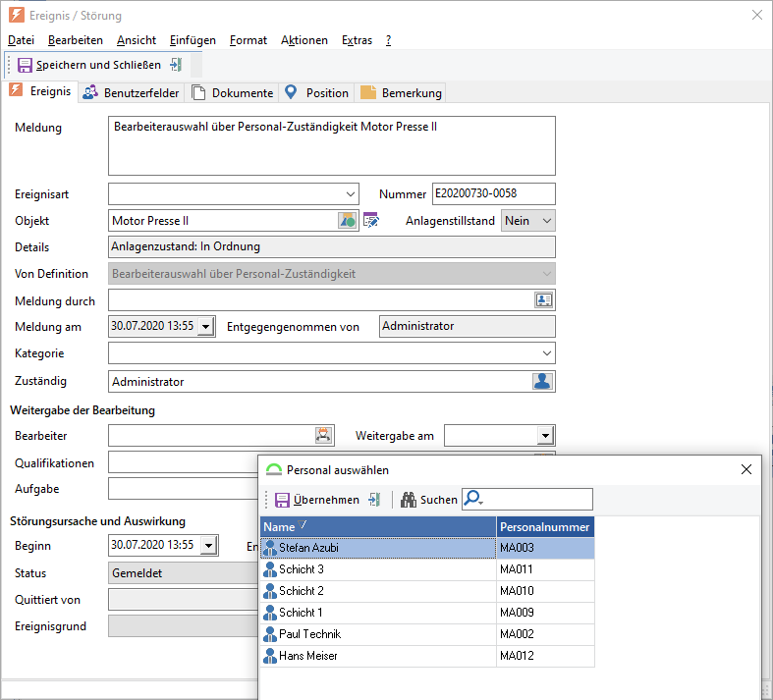Select the Ereignis tab
This screenshot has height=700, width=773.
(x=40, y=91)
